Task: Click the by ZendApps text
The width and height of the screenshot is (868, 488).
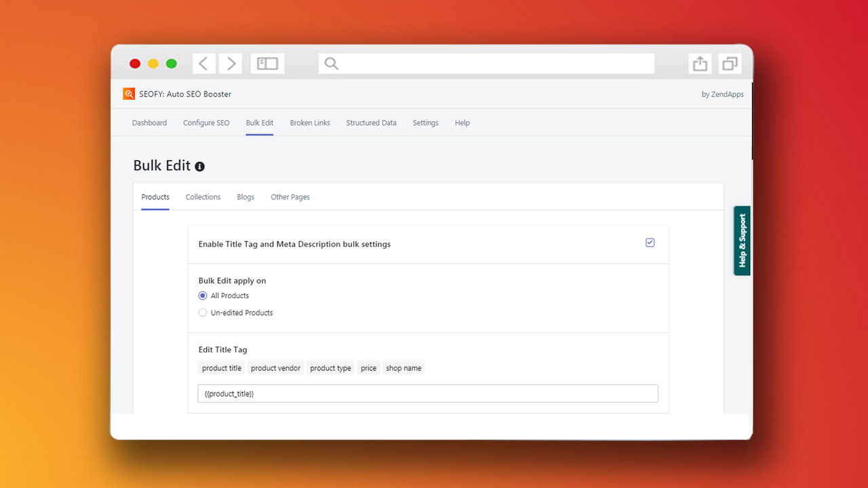Action: click(722, 94)
